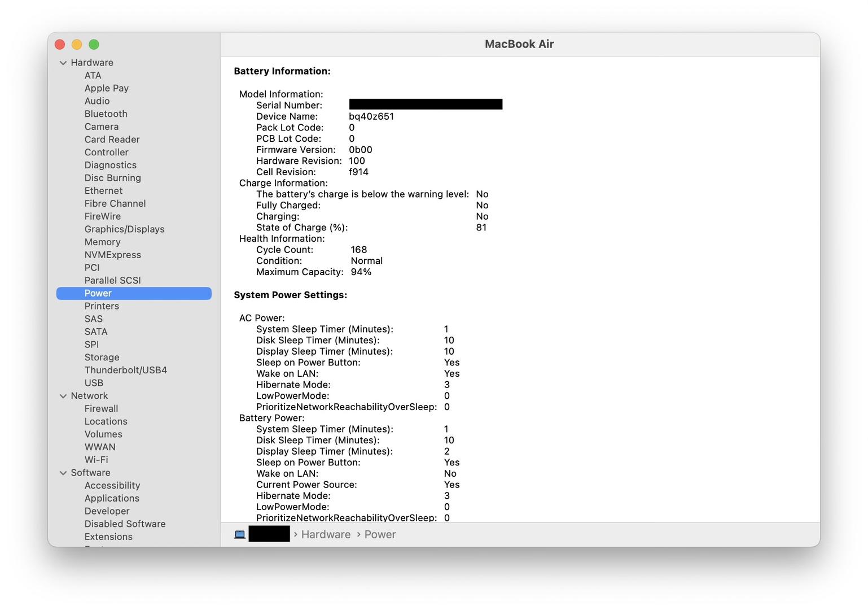Select Firewall under Network

pyautogui.click(x=101, y=408)
